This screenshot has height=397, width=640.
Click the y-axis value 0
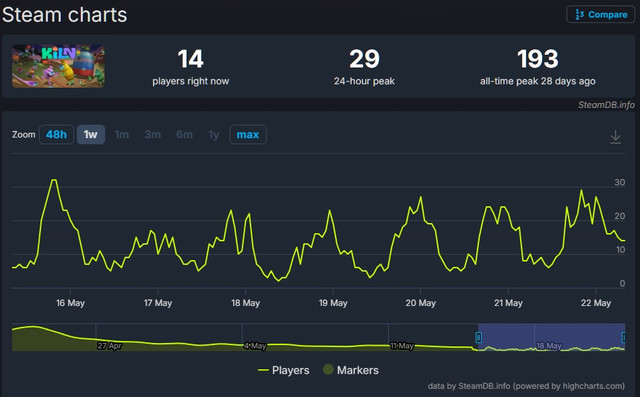click(622, 283)
